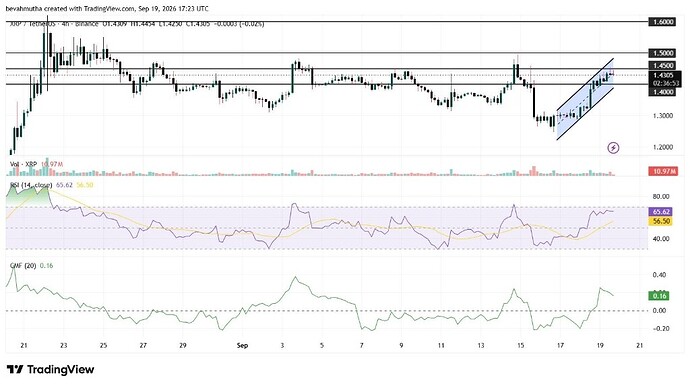Click the 5 date on time axis
The image size is (690, 386).
click(322, 346)
